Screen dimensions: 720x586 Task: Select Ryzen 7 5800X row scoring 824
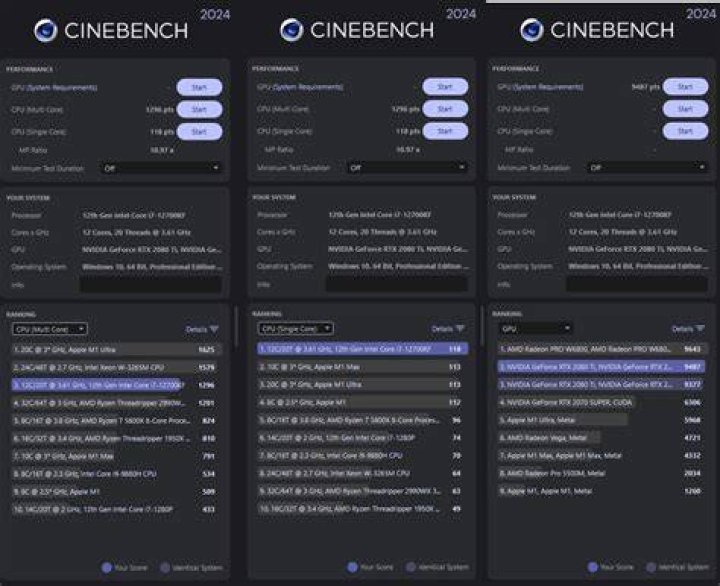coord(117,421)
